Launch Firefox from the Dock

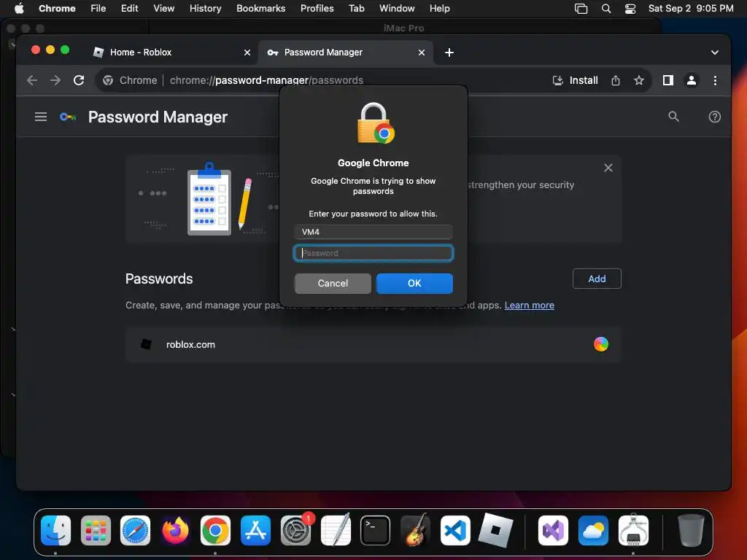175,531
